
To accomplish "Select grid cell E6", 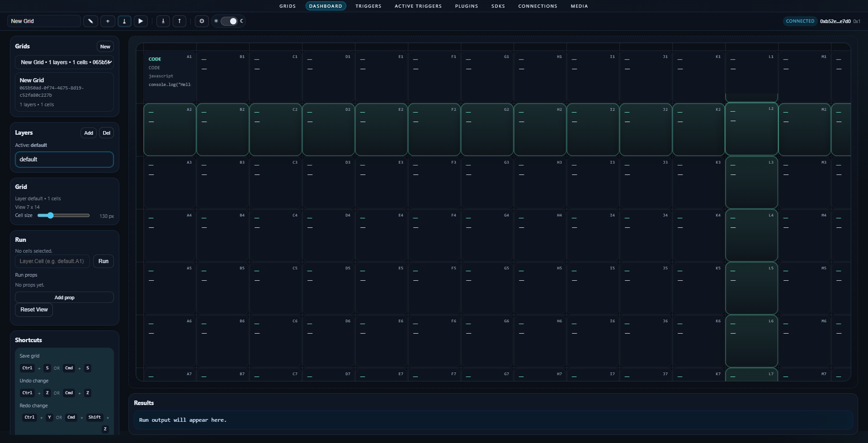I will click(x=382, y=341).
